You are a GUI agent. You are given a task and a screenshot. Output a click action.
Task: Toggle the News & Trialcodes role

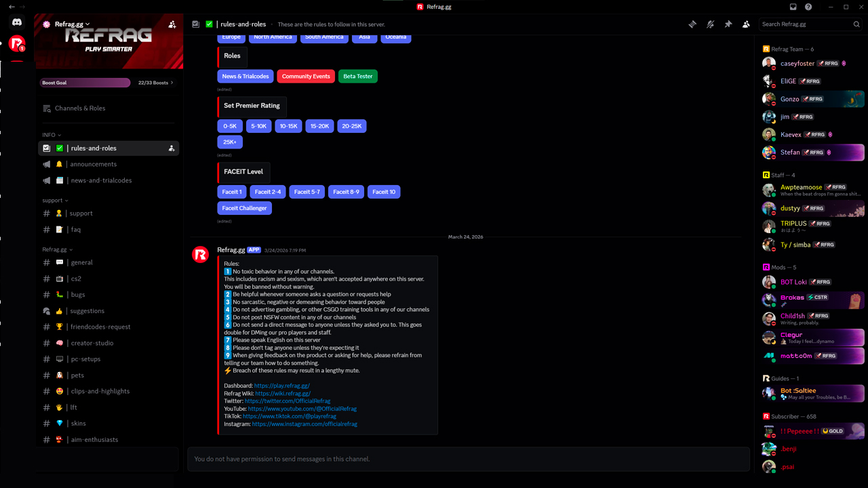(245, 77)
